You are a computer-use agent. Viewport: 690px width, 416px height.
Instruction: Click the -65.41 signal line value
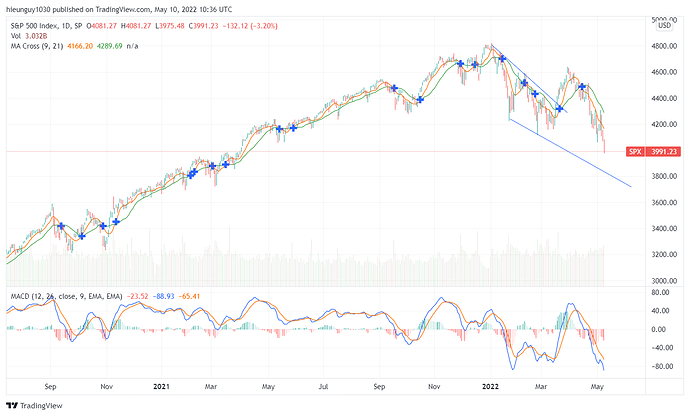click(189, 296)
